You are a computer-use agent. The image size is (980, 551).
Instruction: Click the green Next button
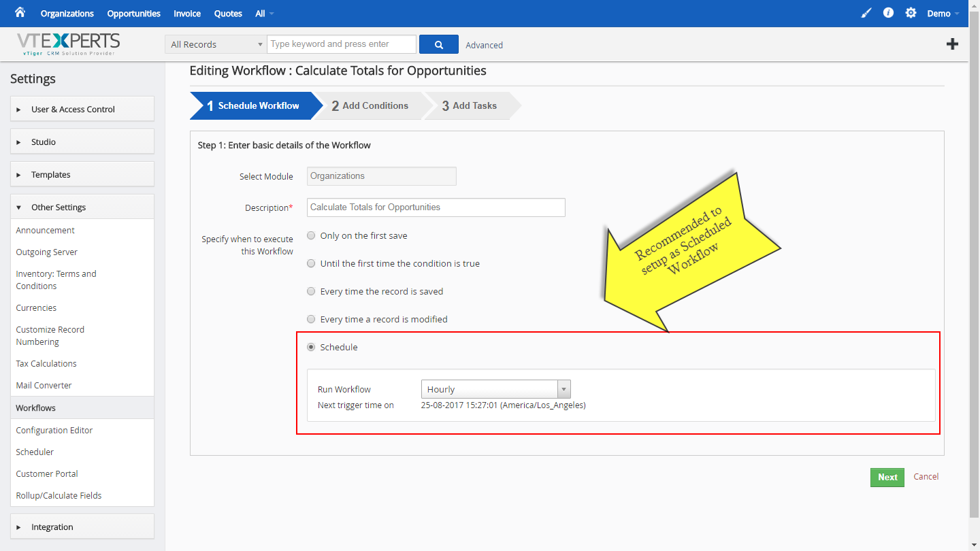(x=887, y=477)
